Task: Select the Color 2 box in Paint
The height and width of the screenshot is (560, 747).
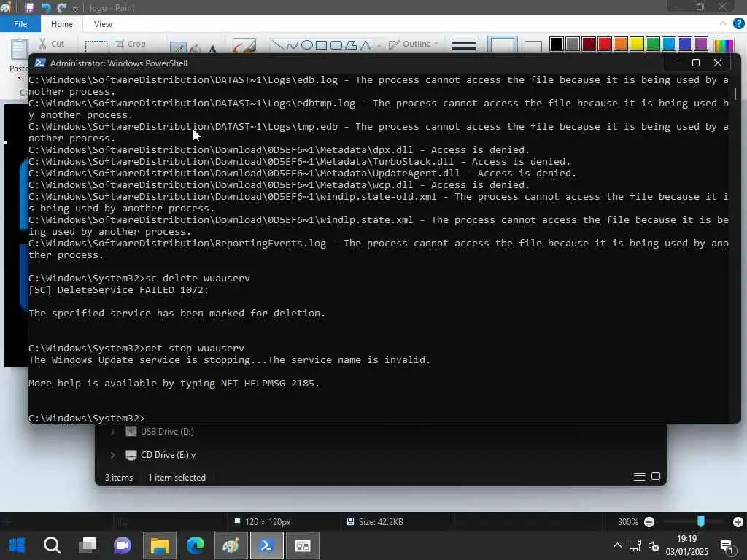Action: pyautogui.click(x=533, y=47)
